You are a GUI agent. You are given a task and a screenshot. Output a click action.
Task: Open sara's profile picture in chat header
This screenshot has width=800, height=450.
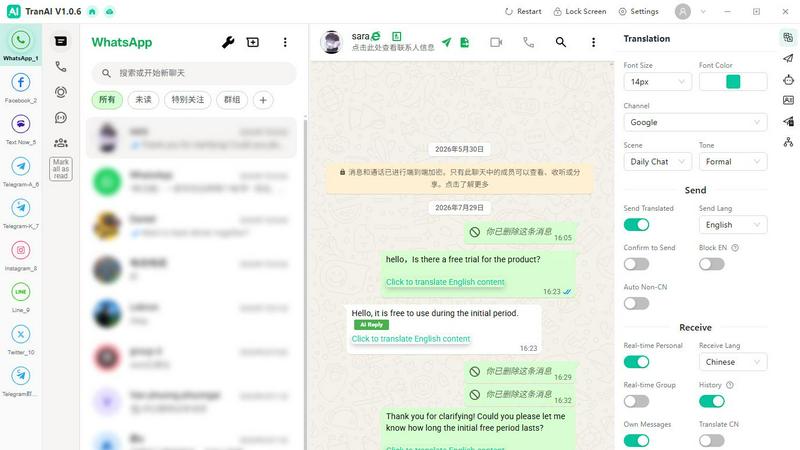pos(331,42)
